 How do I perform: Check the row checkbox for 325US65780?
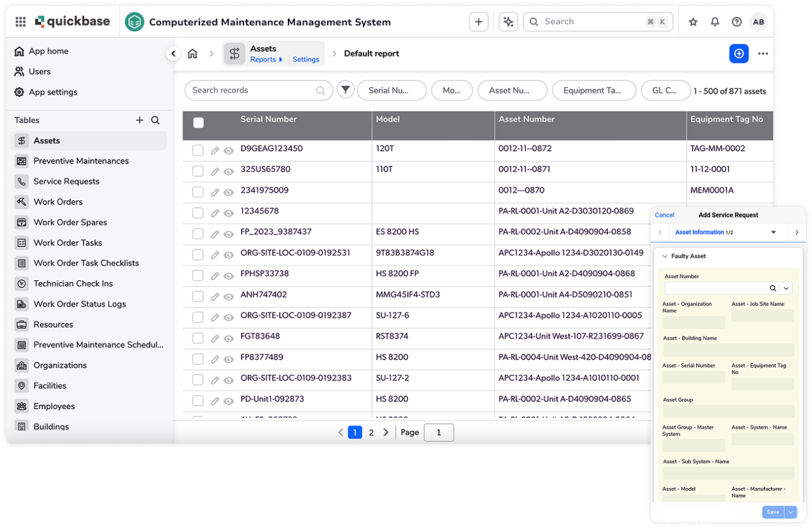point(197,170)
